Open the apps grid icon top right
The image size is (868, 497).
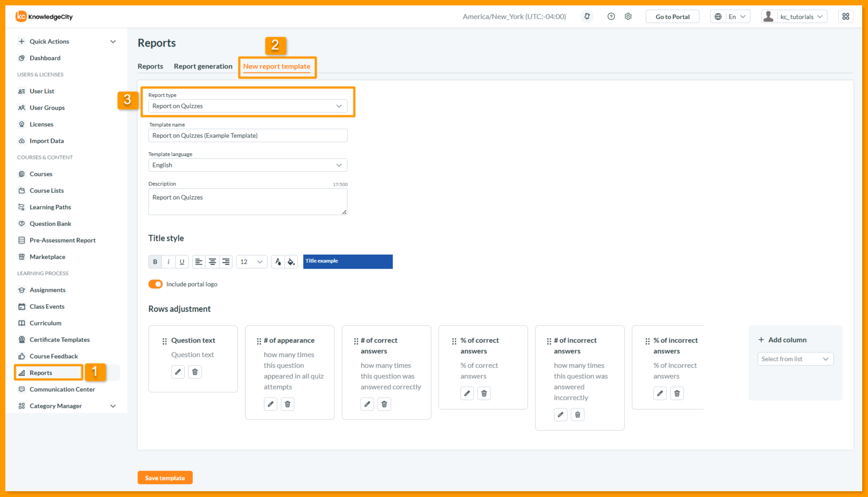(846, 17)
